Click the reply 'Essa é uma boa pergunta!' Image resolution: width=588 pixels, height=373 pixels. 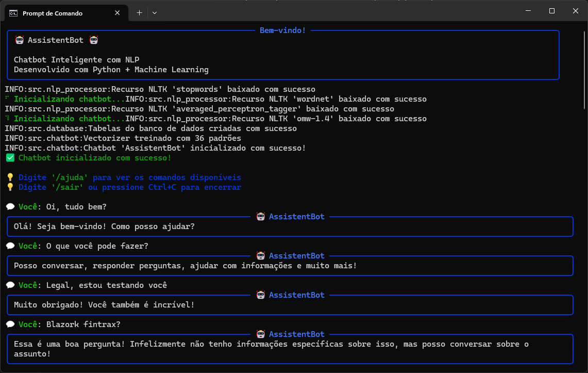(271, 349)
